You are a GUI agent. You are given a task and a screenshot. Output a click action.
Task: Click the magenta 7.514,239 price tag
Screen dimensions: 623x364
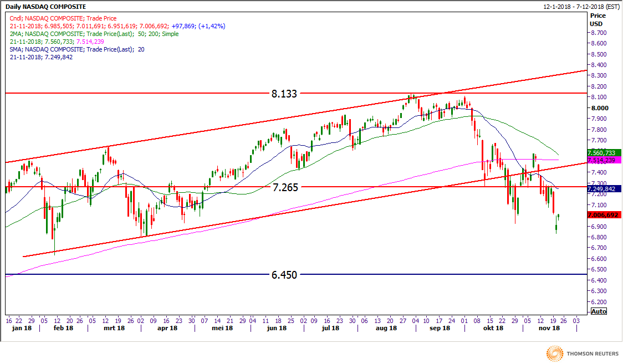point(604,160)
